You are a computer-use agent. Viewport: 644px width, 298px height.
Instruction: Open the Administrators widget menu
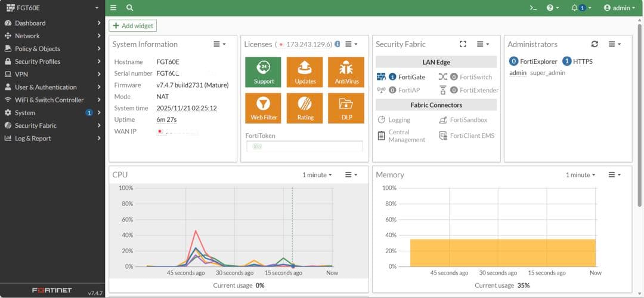click(614, 44)
